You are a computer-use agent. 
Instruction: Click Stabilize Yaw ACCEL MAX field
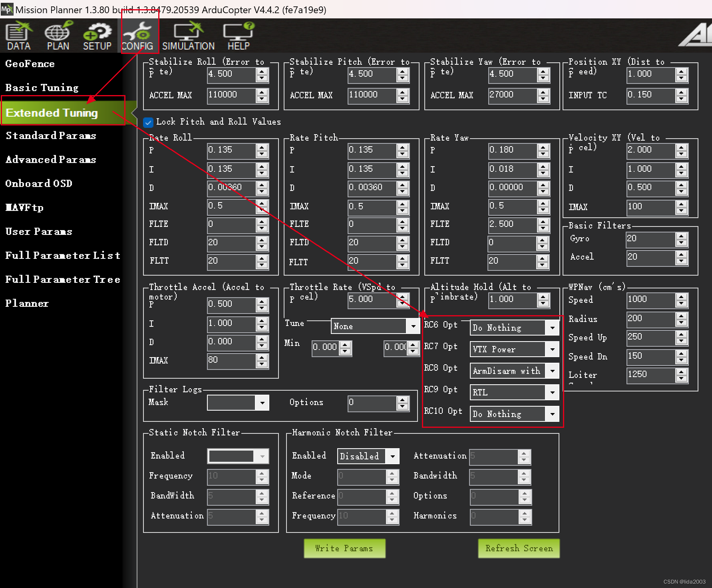(x=513, y=95)
